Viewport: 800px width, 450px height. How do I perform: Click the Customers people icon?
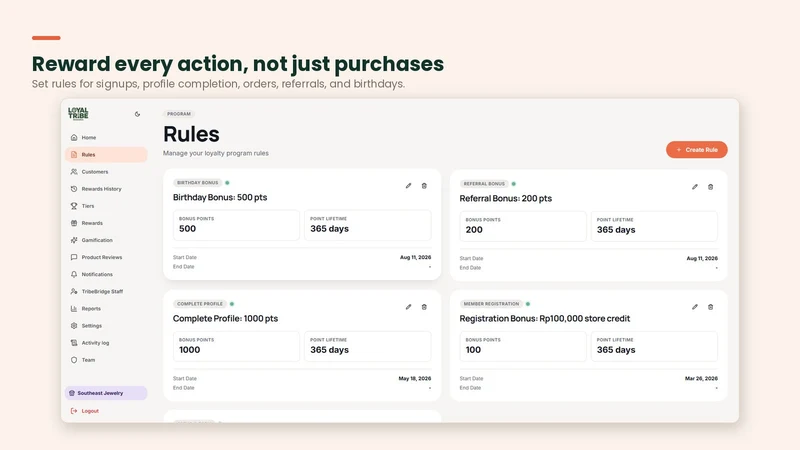point(74,172)
